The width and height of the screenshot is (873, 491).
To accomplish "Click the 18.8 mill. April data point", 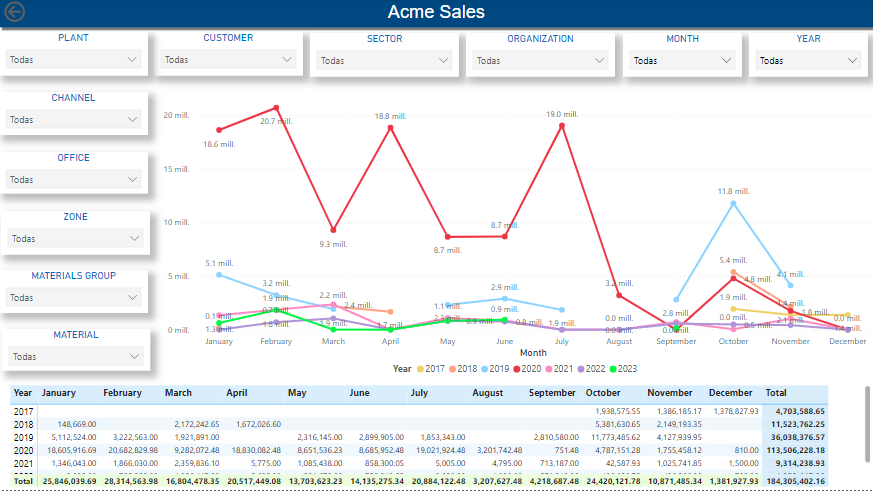I will click(x=390, y=128).
